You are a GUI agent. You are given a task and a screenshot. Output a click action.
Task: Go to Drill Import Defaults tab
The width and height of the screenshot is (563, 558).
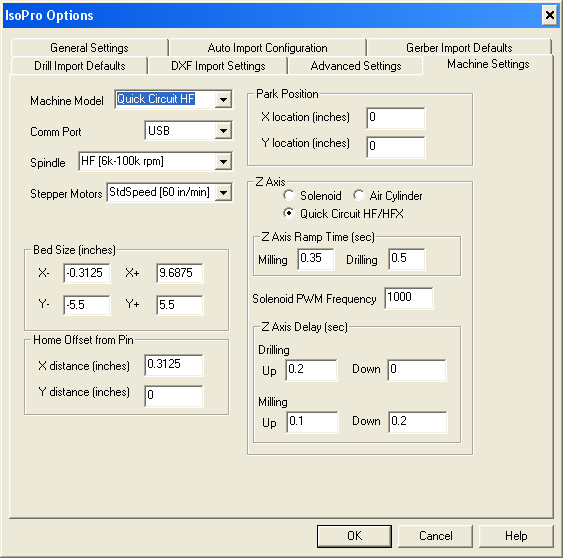point(79,66)
